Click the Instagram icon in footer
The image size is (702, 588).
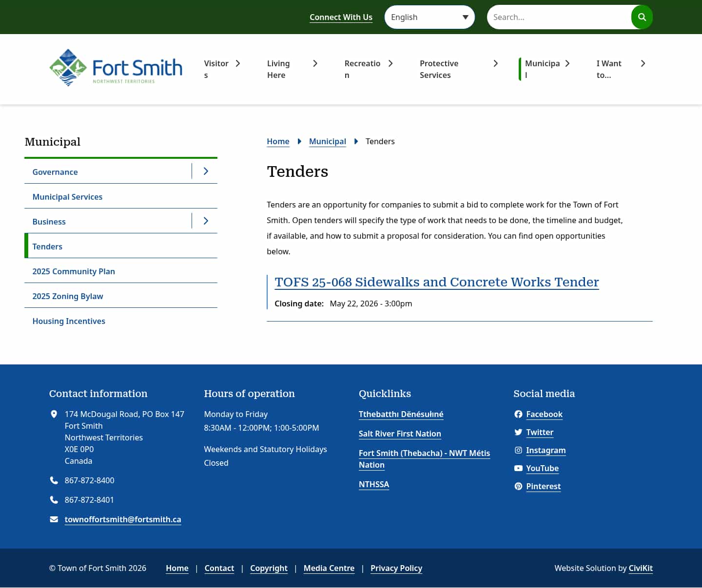pyautogui.click(x=518, y=450)
